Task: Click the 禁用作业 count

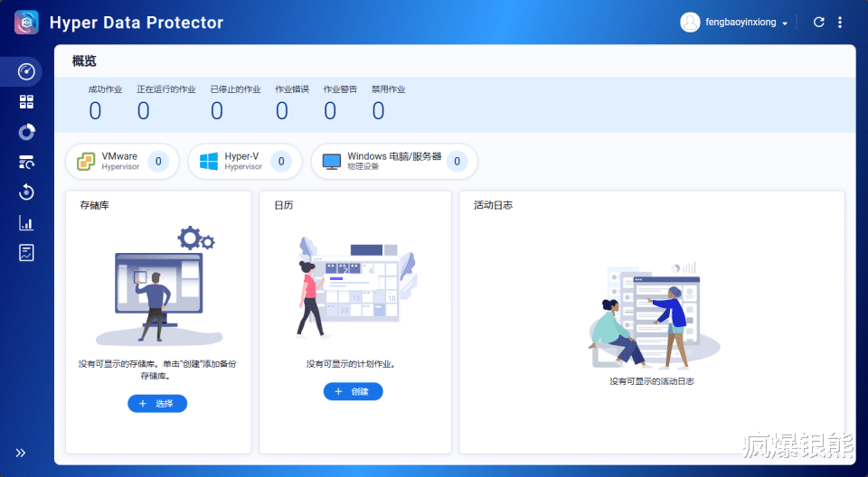Action: (x=378, y=111)
